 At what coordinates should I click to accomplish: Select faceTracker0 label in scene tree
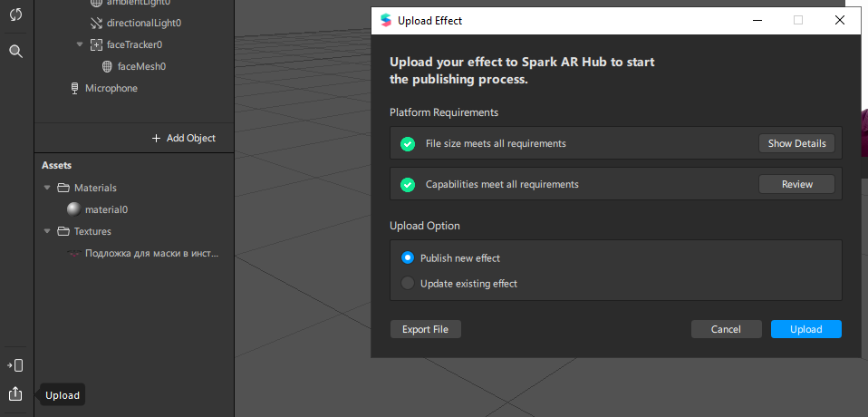coord(134,44)
